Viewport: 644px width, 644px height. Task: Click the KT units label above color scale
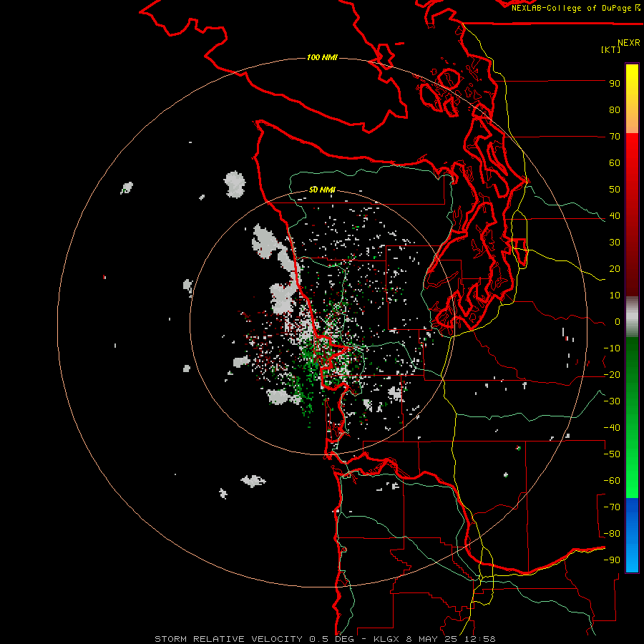pyautogui.click(x=611, y=49)
